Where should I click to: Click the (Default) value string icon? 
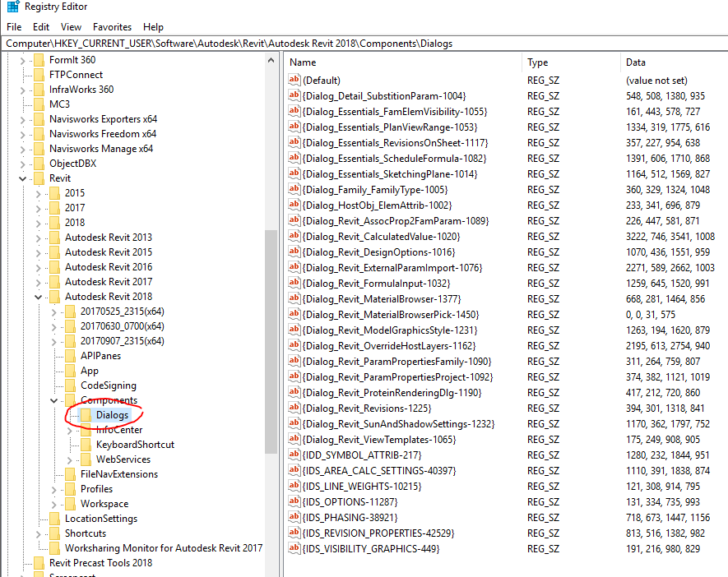(294, 80)
